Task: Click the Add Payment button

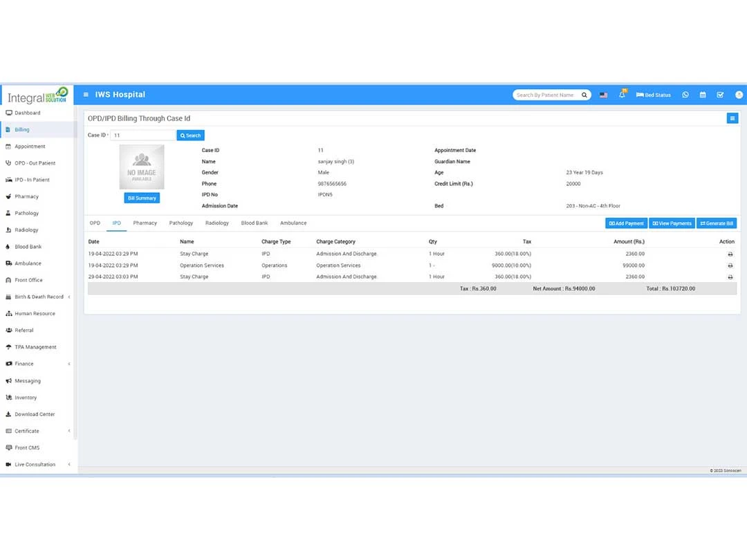Action: click(625, 223)
